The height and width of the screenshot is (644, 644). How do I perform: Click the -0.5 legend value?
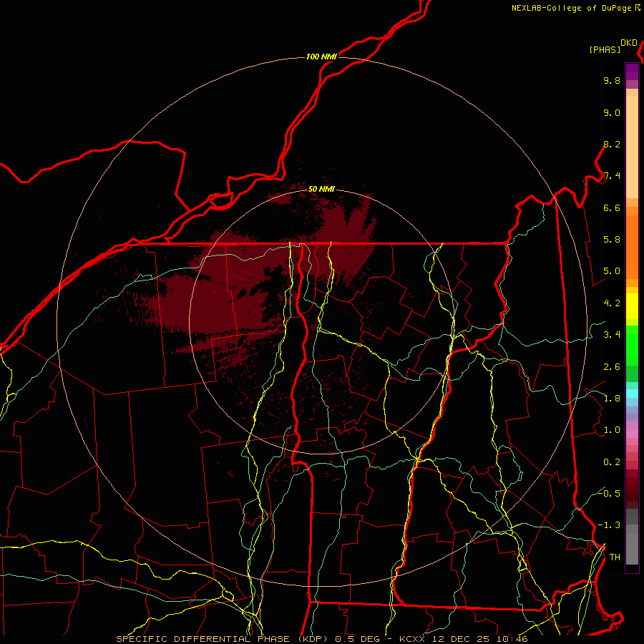coord(609,493)
